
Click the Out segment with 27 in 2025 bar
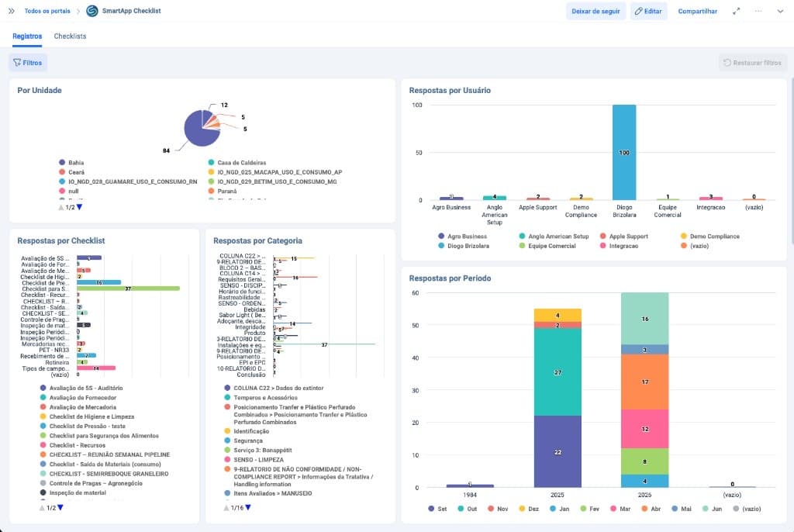click(558, 372)
